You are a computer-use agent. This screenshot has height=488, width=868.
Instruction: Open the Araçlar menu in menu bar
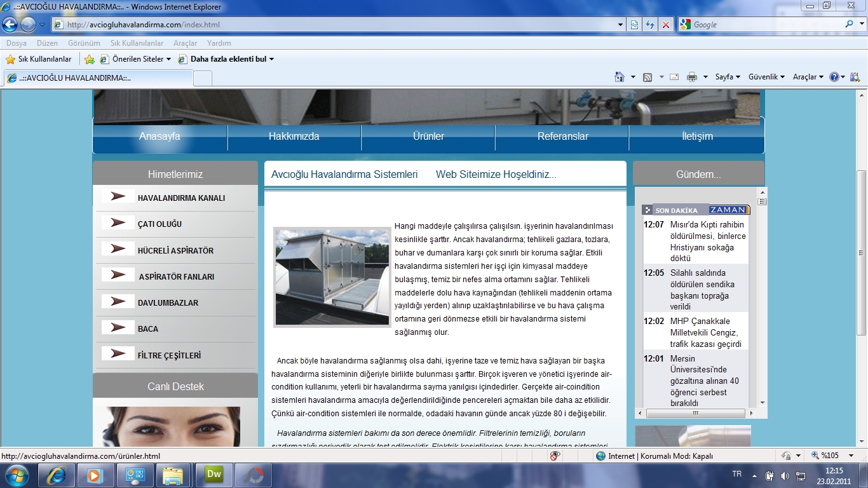point(185,43)
